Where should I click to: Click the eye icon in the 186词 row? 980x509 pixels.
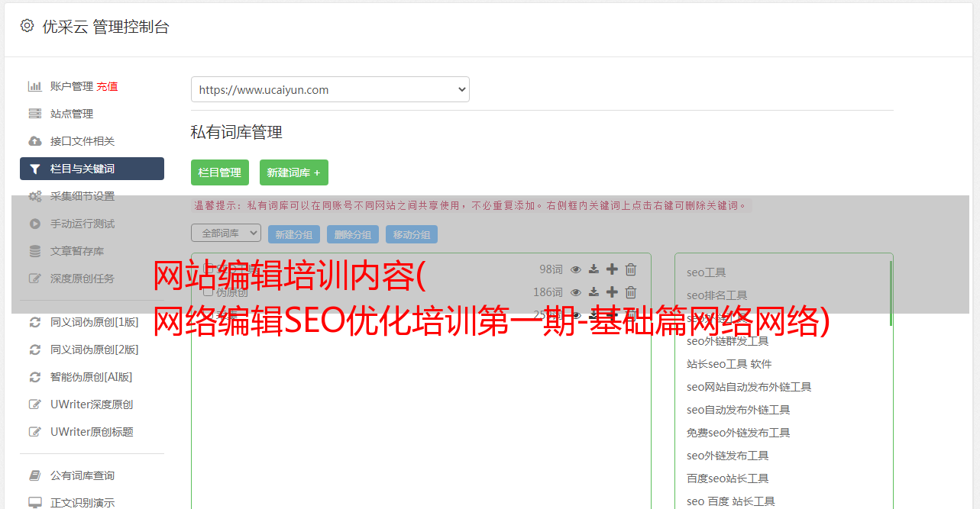[576, 292]
